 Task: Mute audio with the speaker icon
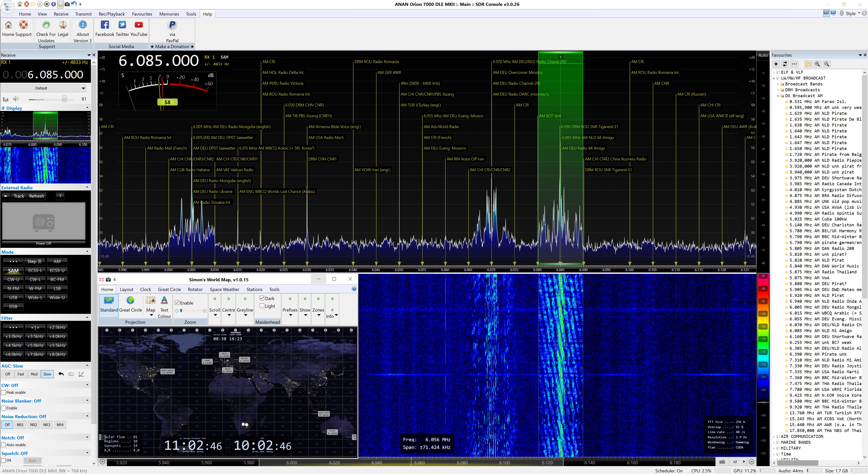point(16,99)
